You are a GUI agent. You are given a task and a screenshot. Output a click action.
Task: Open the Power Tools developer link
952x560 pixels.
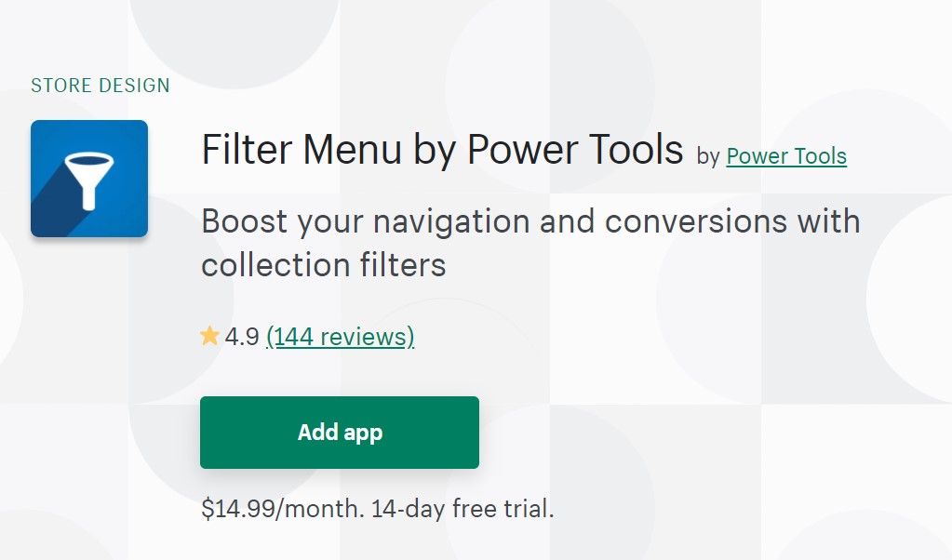coord(786,155)
